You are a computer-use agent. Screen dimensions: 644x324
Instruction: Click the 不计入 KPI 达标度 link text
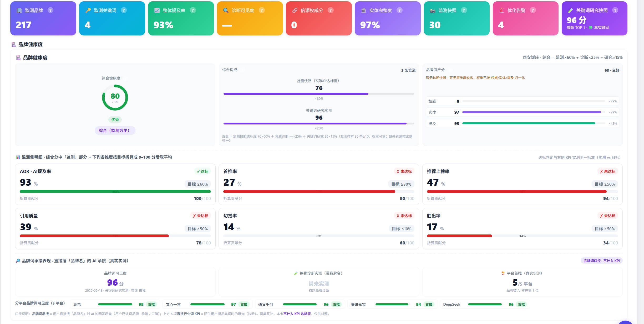coord(297,314)
